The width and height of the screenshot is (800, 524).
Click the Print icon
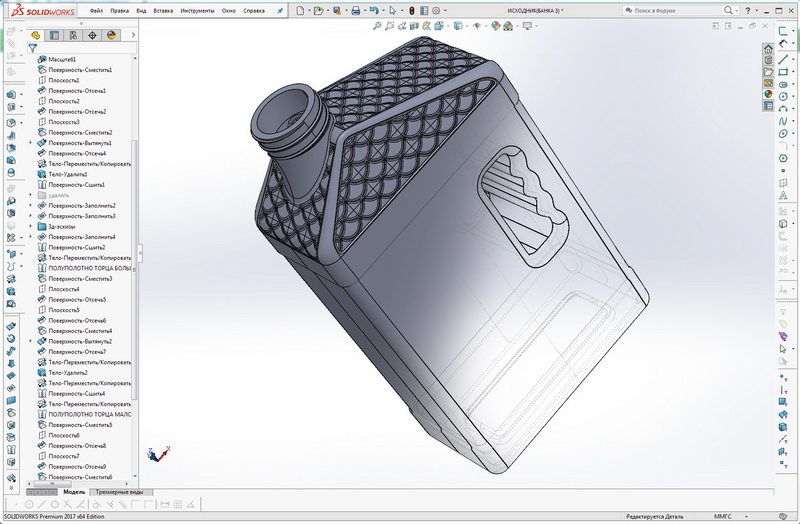[356, 10]
